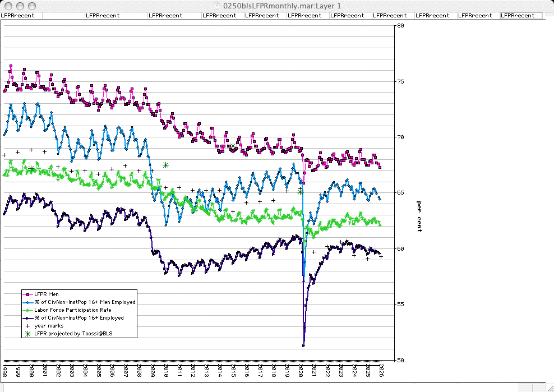554x392 pixels.
Task: Select the 'LFPR Men' legend label
Action: (x=46, y=294)
